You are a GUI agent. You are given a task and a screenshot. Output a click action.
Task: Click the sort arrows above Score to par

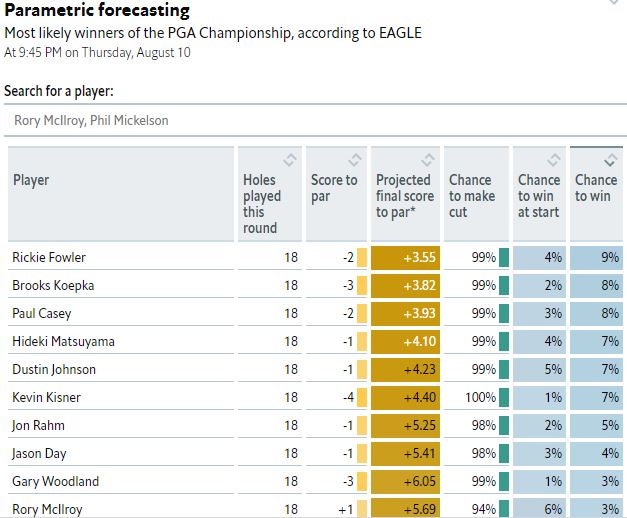click(x=353, y=160)
